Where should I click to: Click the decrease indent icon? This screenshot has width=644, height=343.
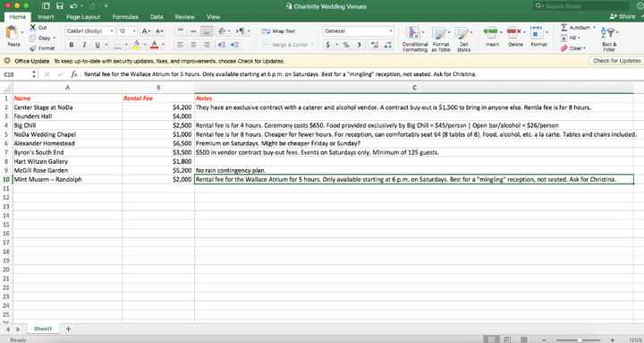coord(222,45)
